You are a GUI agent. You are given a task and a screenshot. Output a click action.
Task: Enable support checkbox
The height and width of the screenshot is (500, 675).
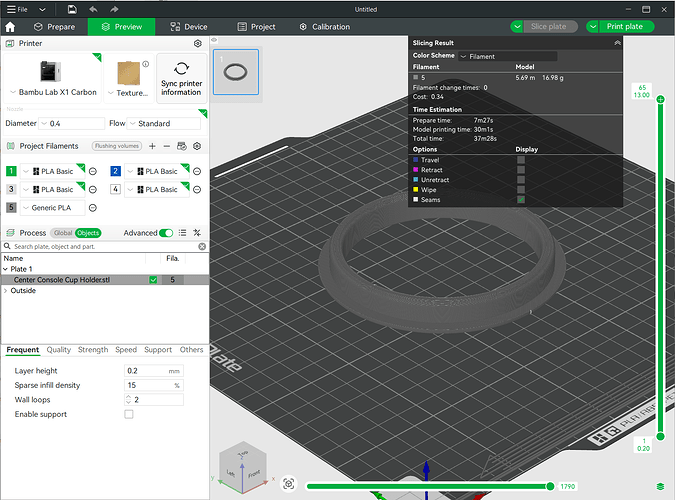point(129,414)
